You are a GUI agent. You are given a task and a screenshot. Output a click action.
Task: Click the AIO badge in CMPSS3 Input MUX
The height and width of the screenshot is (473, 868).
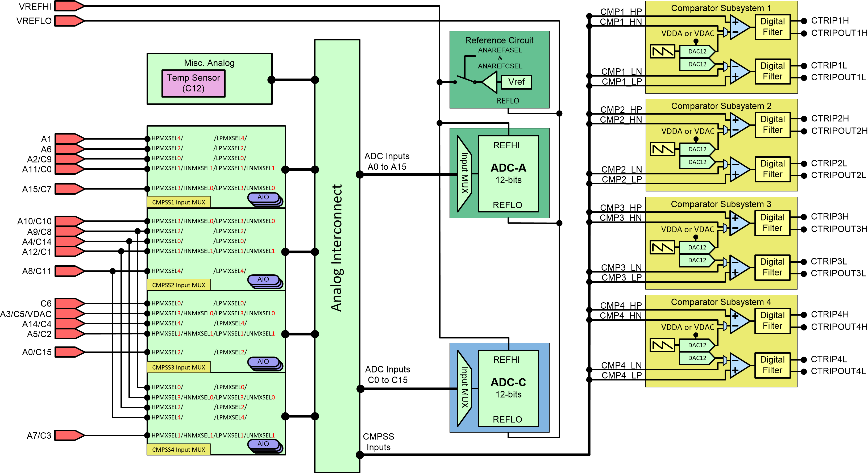click(265, 363)
